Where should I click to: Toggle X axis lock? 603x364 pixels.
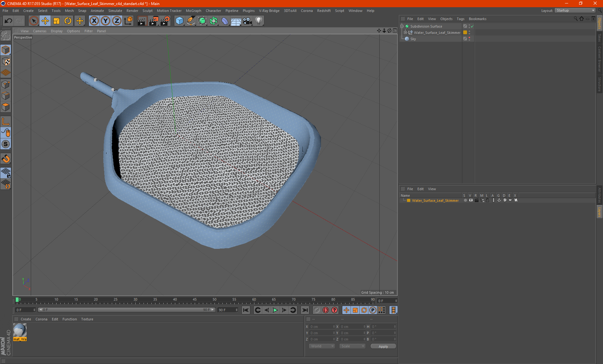tap(94, 21)
